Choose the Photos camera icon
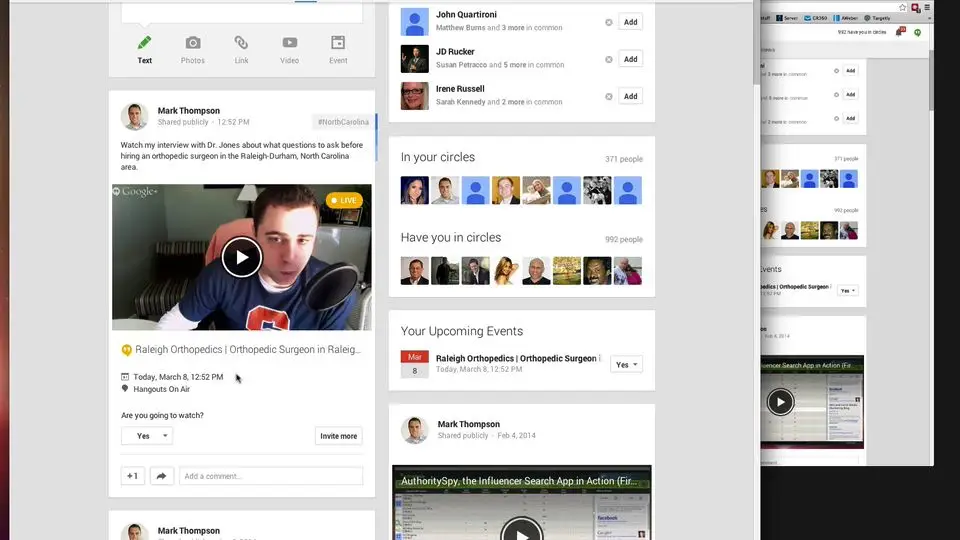The image size is (960, 540). [x=193, y=43]
